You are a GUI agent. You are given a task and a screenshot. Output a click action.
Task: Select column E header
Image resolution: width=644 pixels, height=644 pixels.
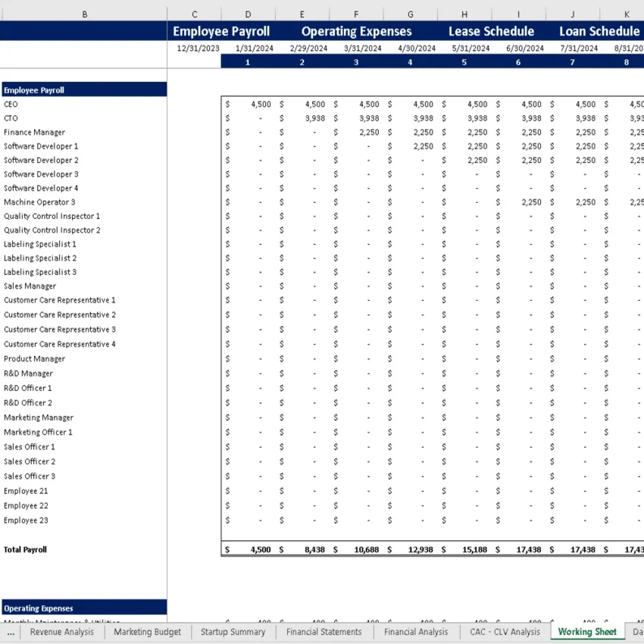click(x=302, y=14)
